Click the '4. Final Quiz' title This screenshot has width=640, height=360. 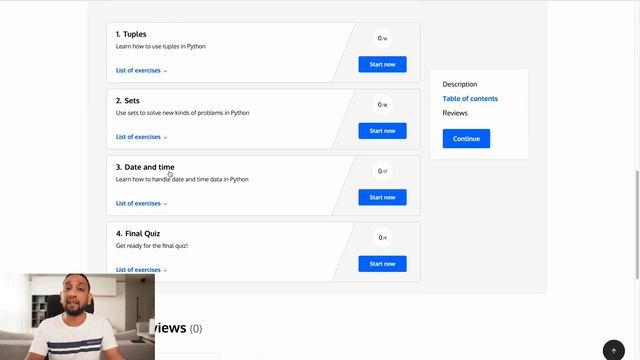click(138, 234)
